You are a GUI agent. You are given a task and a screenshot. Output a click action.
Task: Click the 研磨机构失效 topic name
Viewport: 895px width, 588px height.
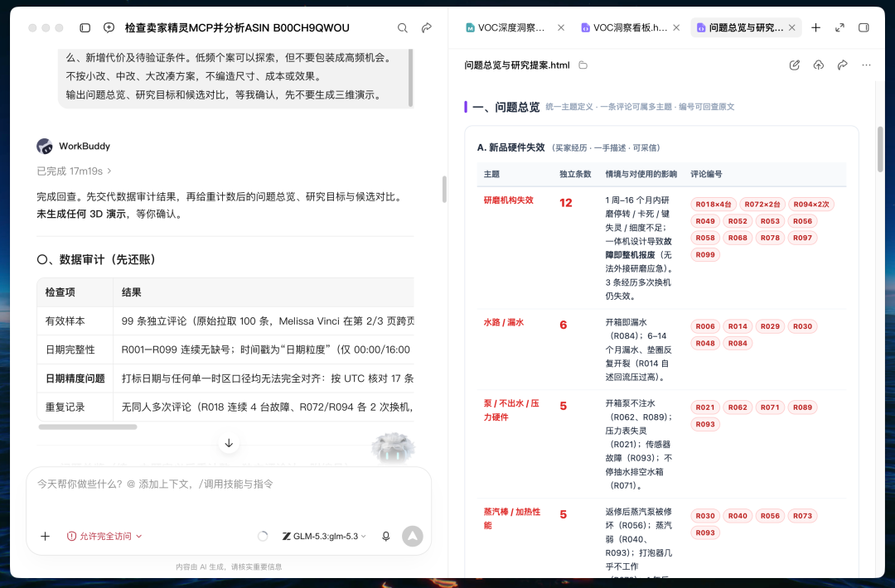pos(509,200)
